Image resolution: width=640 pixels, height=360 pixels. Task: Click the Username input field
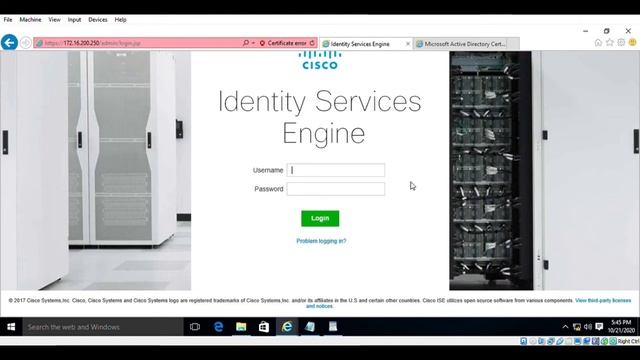[336, 170]
